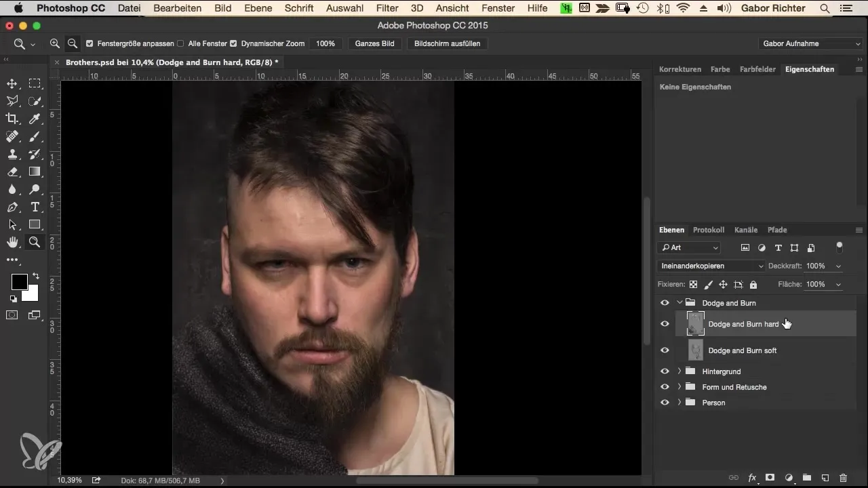Select the Type tool
The image size is (868, 488).
tap(35, 207)
